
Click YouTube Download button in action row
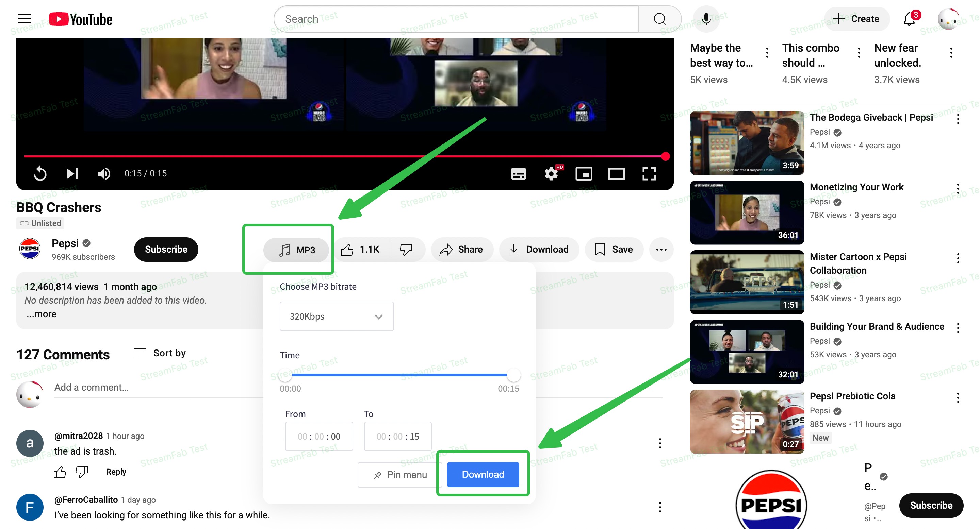click(x=539, y=250)
